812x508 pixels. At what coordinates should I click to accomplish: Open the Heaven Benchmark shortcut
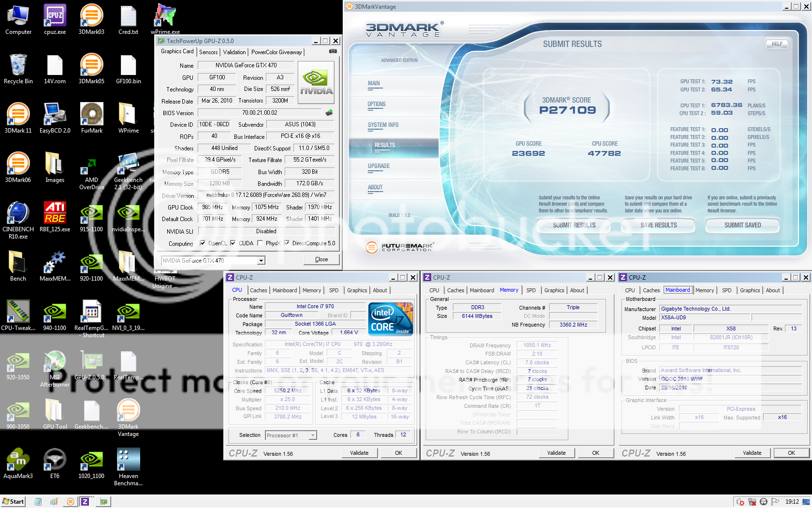coord(128,467)
